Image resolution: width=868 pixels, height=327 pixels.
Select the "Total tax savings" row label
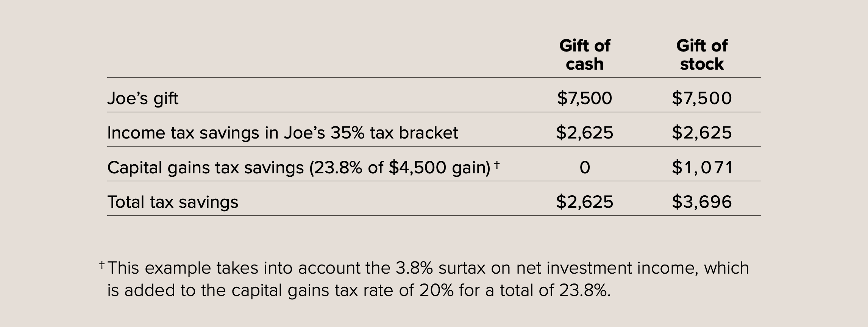[173, 202]
